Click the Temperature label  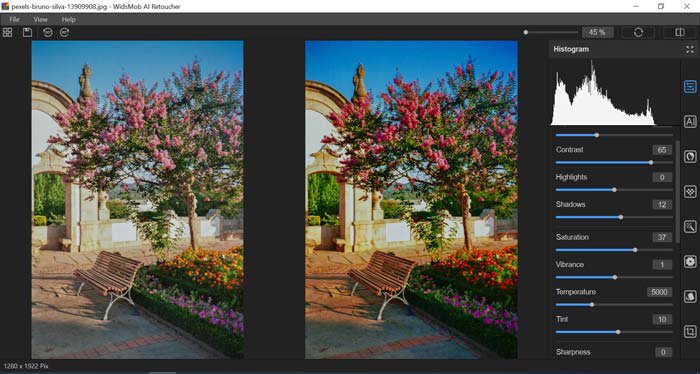pyautogui.click(x=575, y=291)
